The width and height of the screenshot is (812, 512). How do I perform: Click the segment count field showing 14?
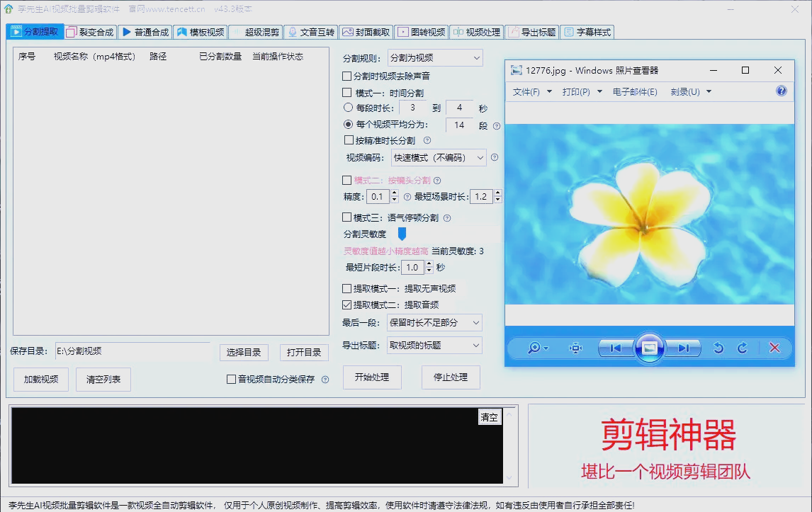tap(459, 125)
